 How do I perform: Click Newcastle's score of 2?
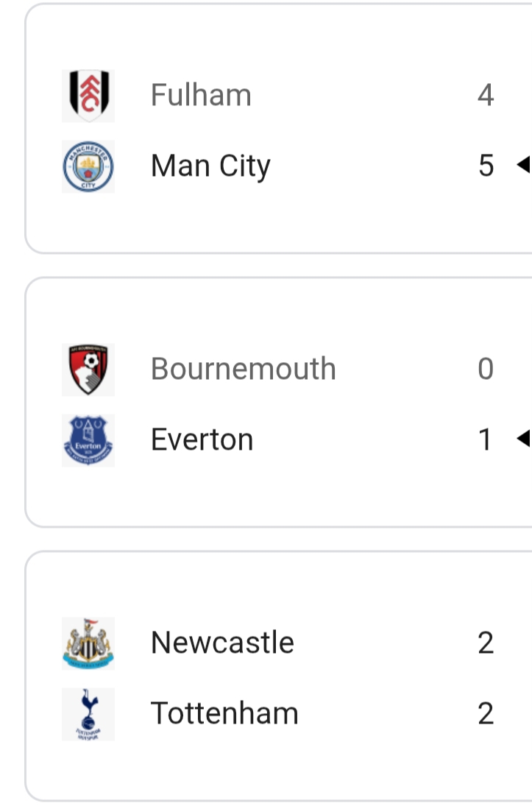(x=486, y=643)
